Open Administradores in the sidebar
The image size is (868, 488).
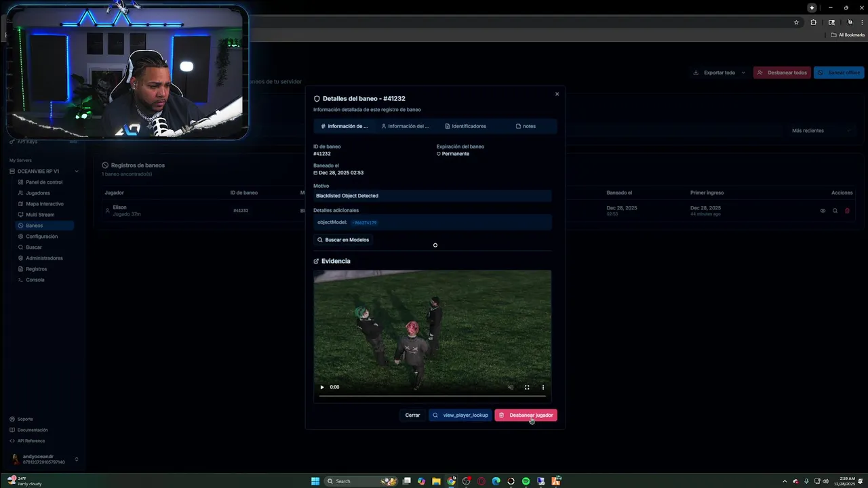coord(44,258)
